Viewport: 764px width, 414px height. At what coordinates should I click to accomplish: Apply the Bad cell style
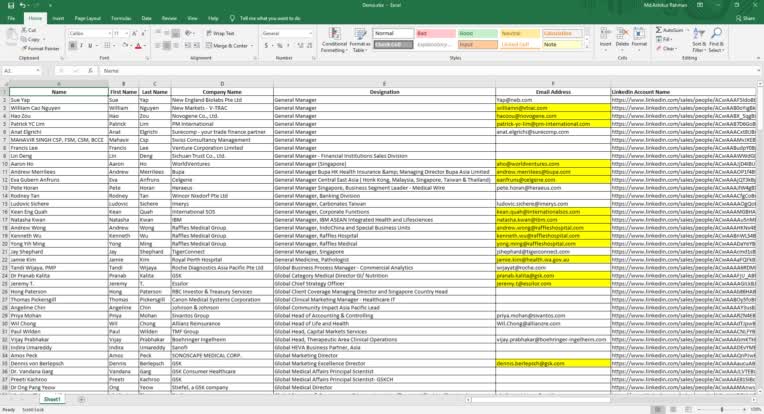coord(435,33)
